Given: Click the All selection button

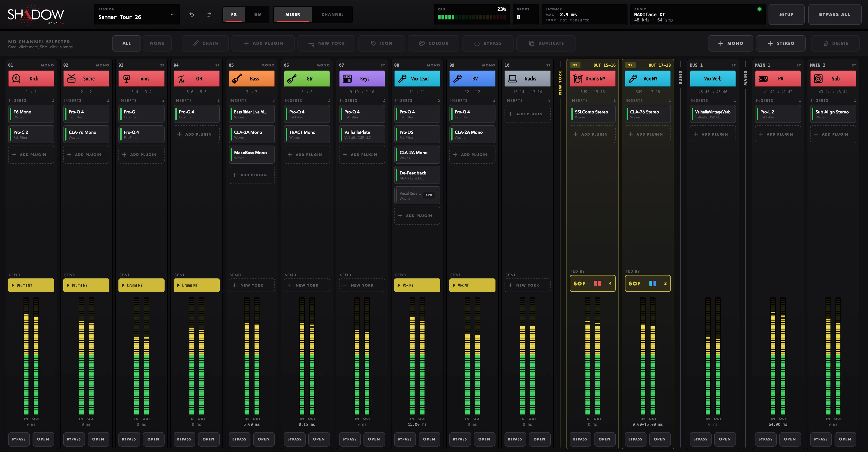Looking at the screenshot, I should (x=126, y=43).
